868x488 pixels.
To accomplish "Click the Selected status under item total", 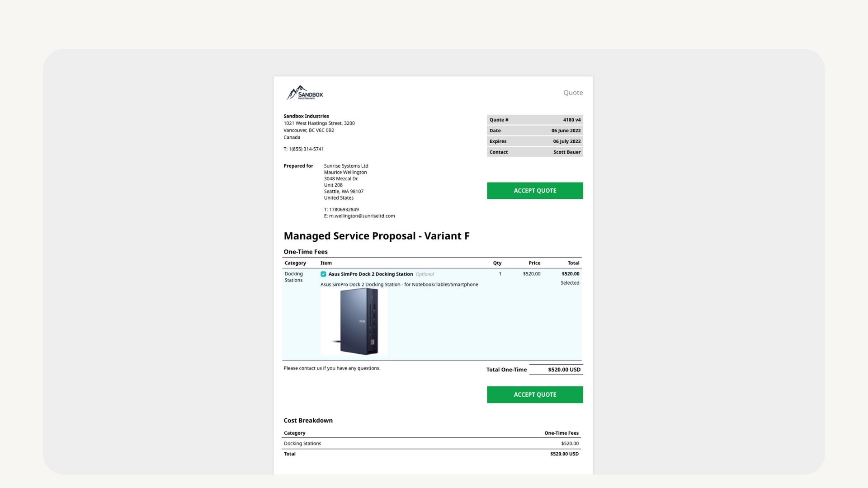I will pos(570,283).
